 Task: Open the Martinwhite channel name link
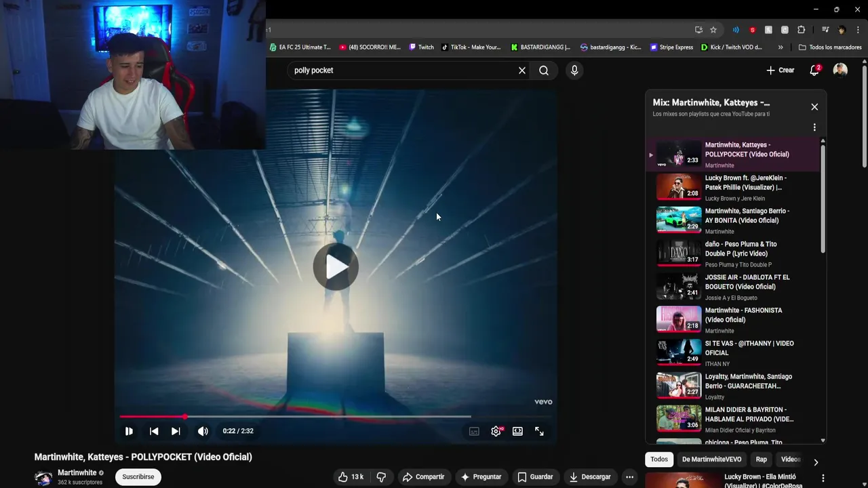(x=77, y=472)
